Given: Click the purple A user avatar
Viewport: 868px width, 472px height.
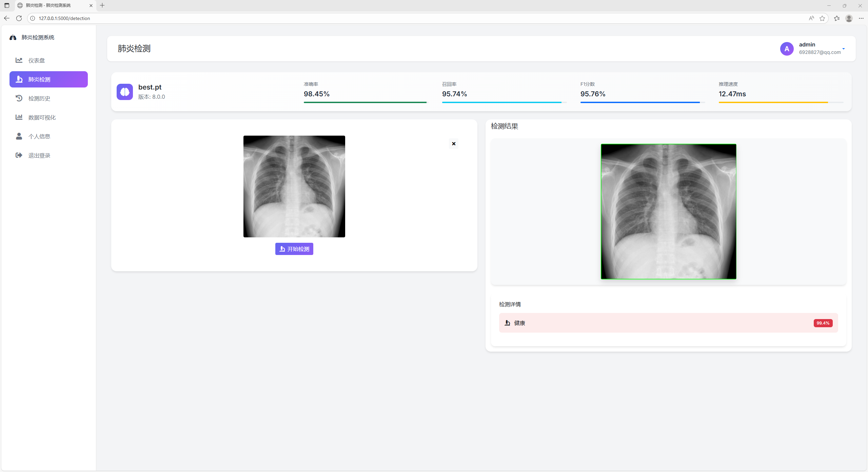Looking at the screenshot, I should 787,49.
